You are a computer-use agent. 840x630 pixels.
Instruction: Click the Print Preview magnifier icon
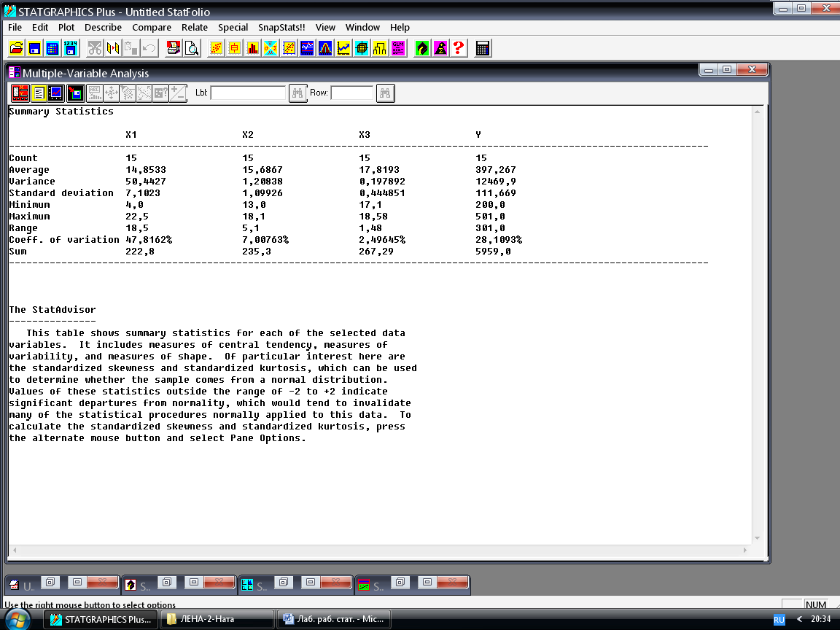click(x=192, y=48)
